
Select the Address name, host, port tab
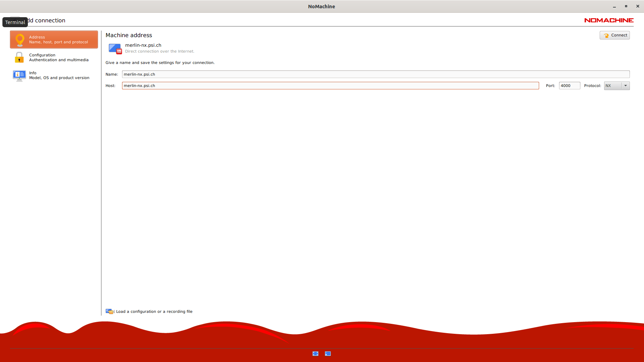58,40
